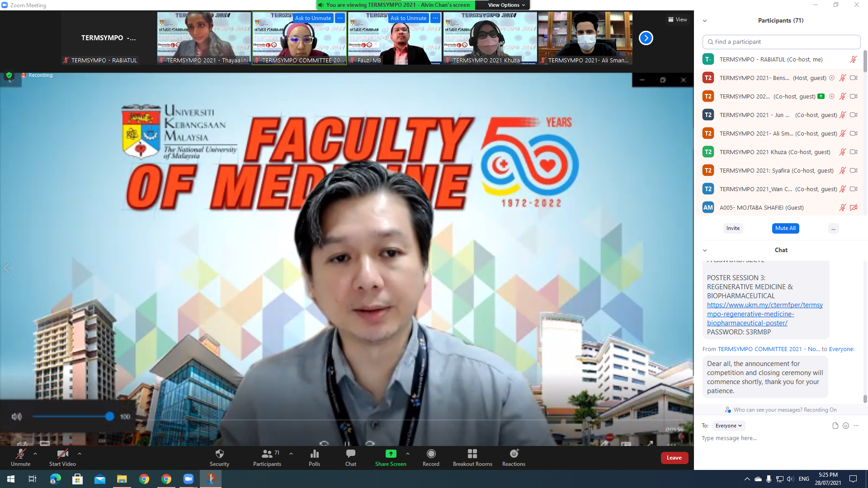Click the Find a participant search field
This screenshot has width=868, height=488.
781,42
